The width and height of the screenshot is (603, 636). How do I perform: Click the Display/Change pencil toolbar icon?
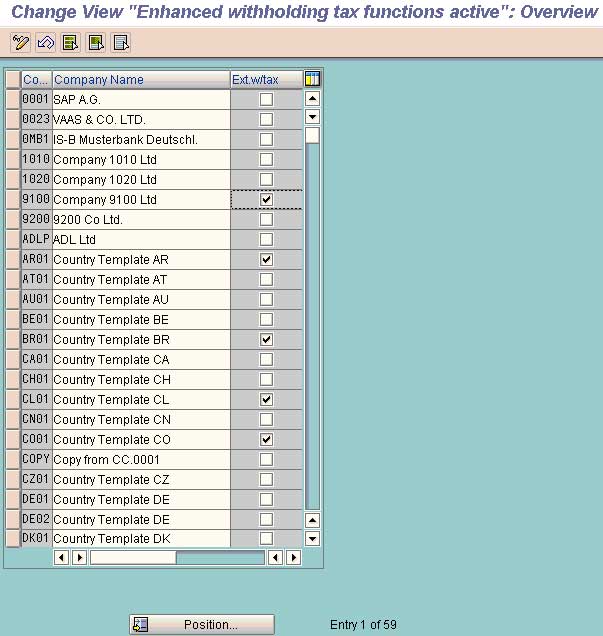[20, 43]
